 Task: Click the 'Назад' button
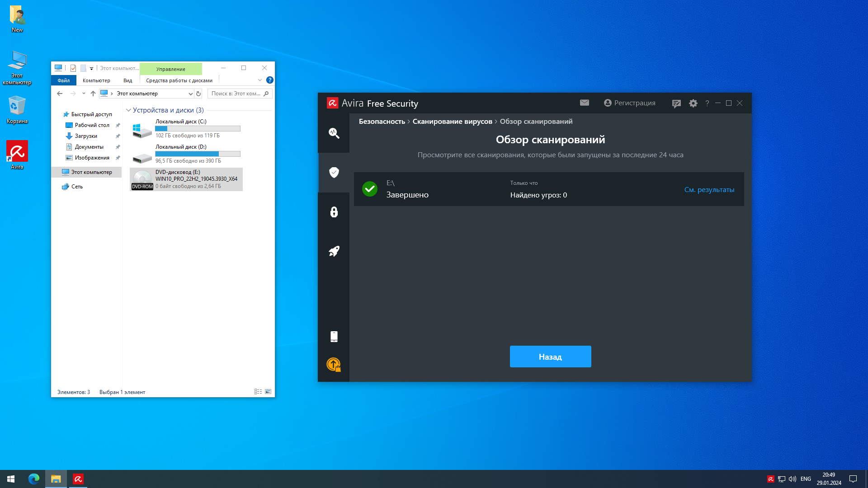550,357
